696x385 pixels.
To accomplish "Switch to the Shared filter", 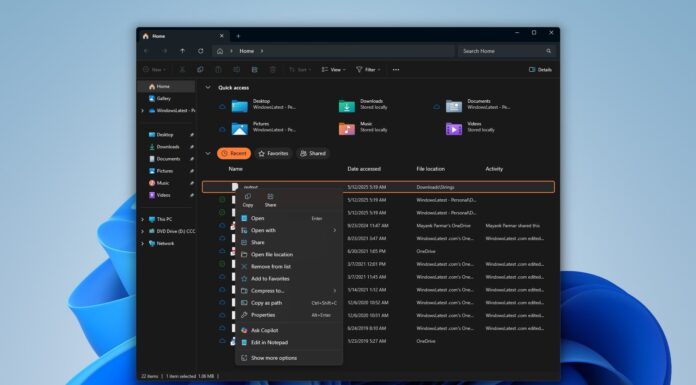I will (313, 153).
